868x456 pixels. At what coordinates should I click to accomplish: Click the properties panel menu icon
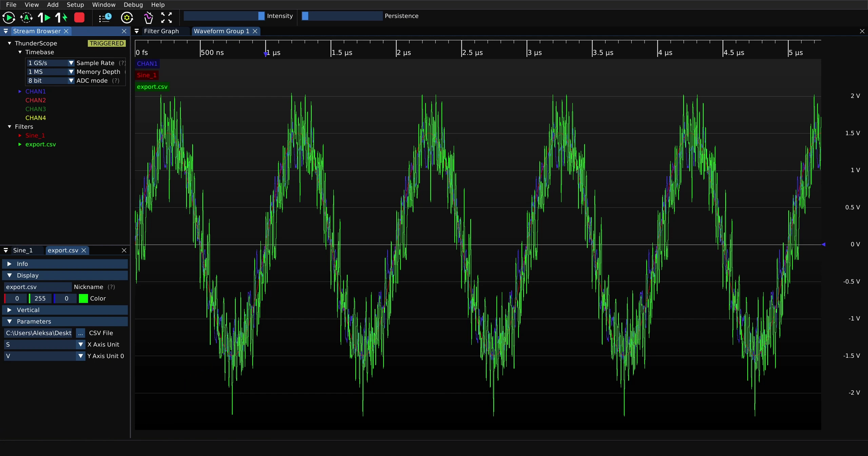(x=6, y=250)
